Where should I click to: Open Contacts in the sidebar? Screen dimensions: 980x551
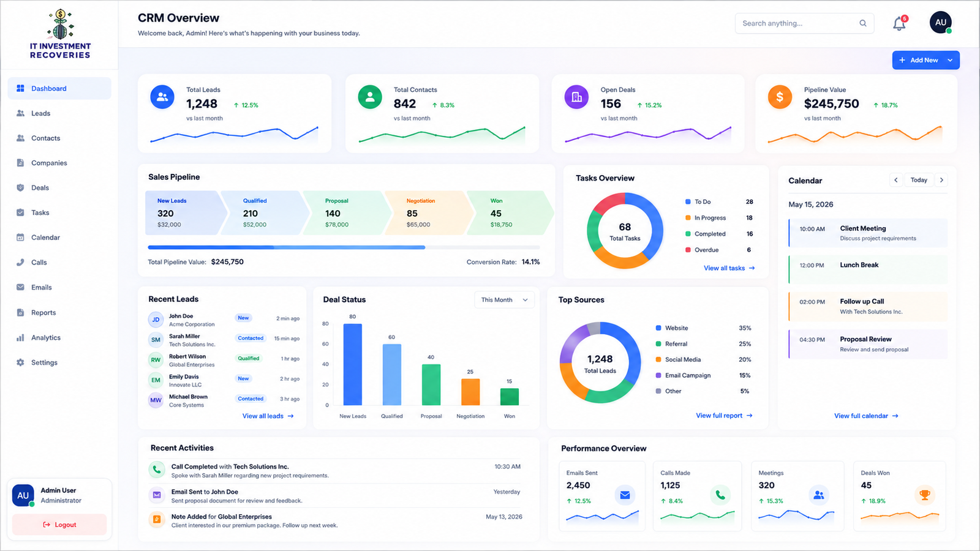tap(59, 138)
